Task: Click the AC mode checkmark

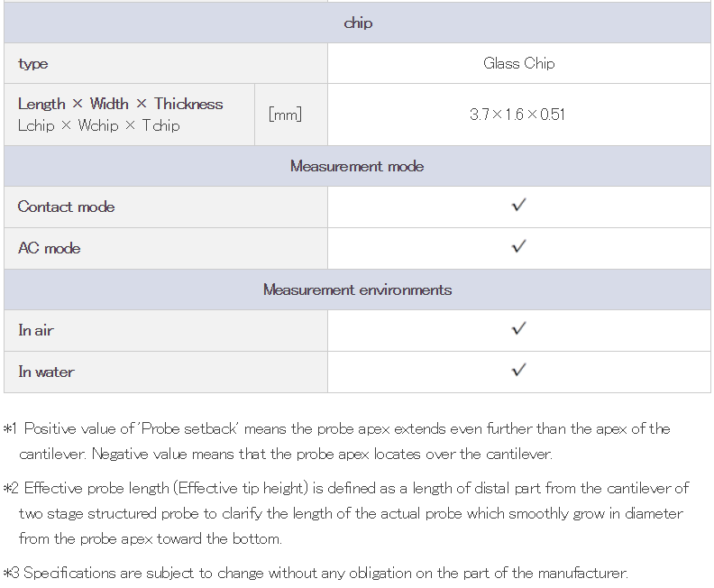Action: coord(518,247)
